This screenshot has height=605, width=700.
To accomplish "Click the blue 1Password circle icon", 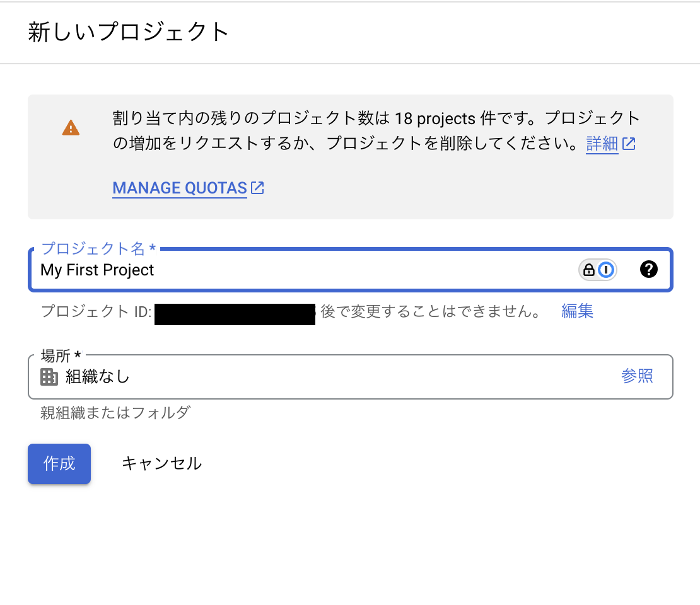I will point(606,270).
